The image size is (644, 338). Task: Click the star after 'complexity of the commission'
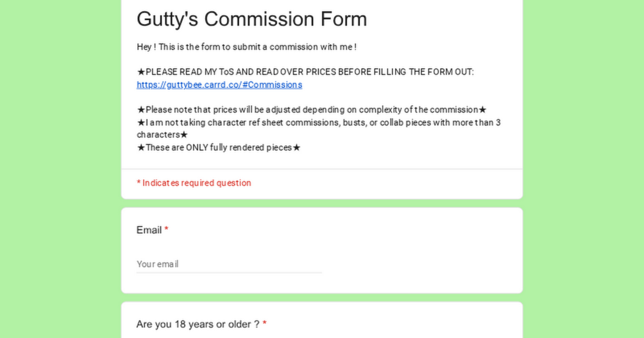pyautogui.click(x=482, y=110)
